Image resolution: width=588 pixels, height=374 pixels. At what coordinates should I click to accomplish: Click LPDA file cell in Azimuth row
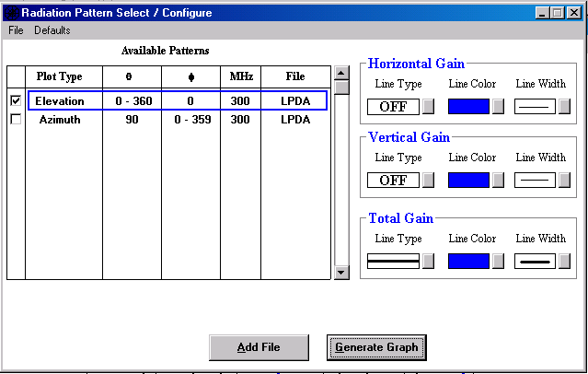(295, 120)
